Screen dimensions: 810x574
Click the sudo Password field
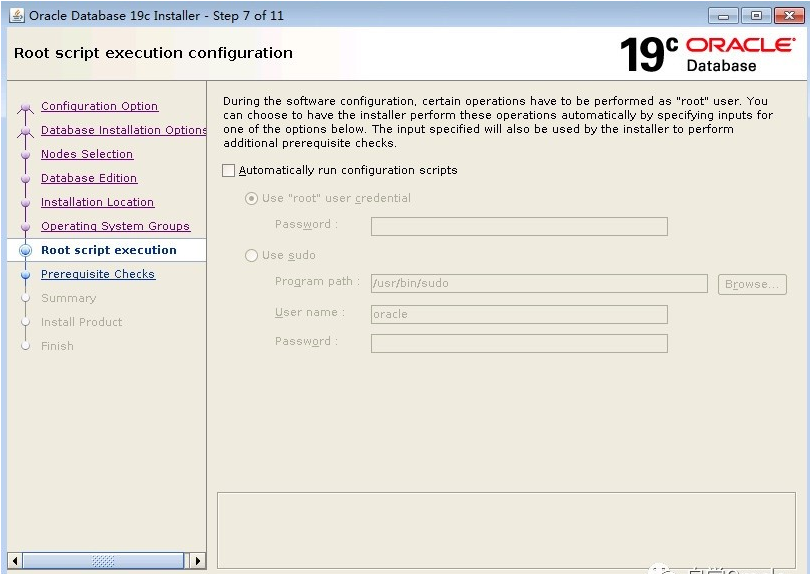[x=519, y=344]
